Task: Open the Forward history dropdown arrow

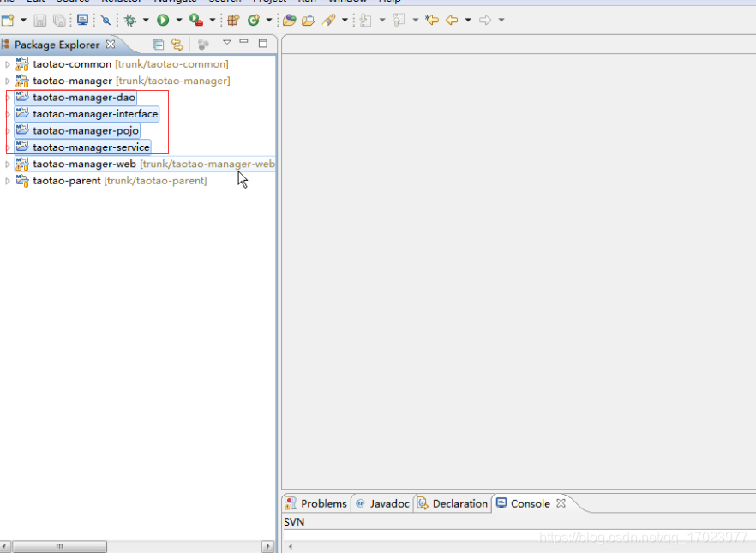Action: click(x=501, y=21)
